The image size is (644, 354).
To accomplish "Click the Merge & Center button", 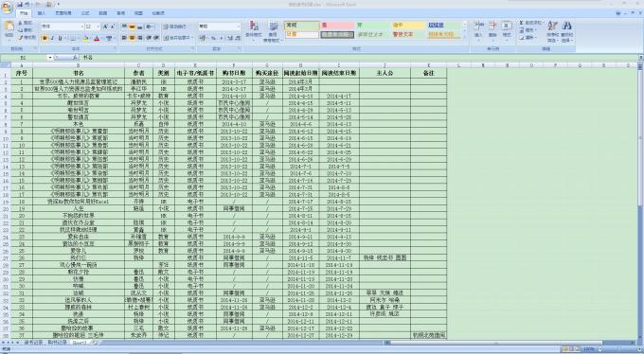I will tap(177, 38).
